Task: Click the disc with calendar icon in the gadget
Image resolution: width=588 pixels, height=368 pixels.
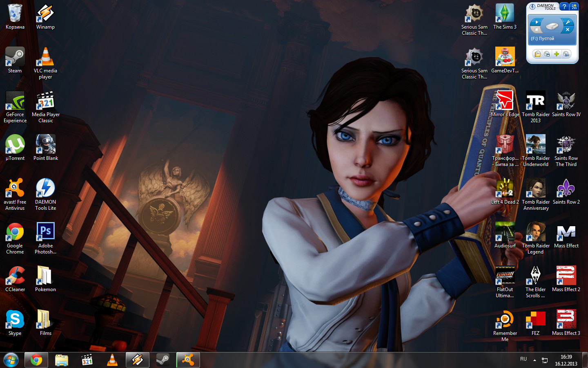Action: (547, 54)
